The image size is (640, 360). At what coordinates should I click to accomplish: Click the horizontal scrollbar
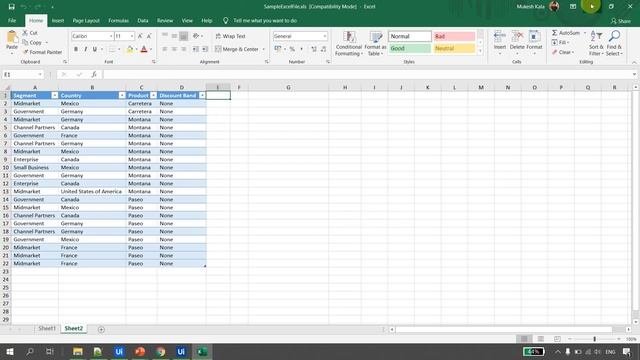503,329
